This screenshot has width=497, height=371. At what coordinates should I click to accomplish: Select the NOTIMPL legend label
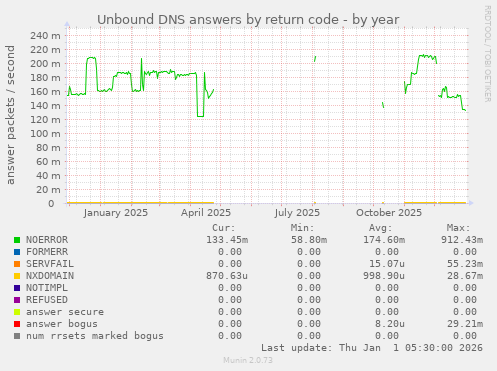tap(47, 288)
